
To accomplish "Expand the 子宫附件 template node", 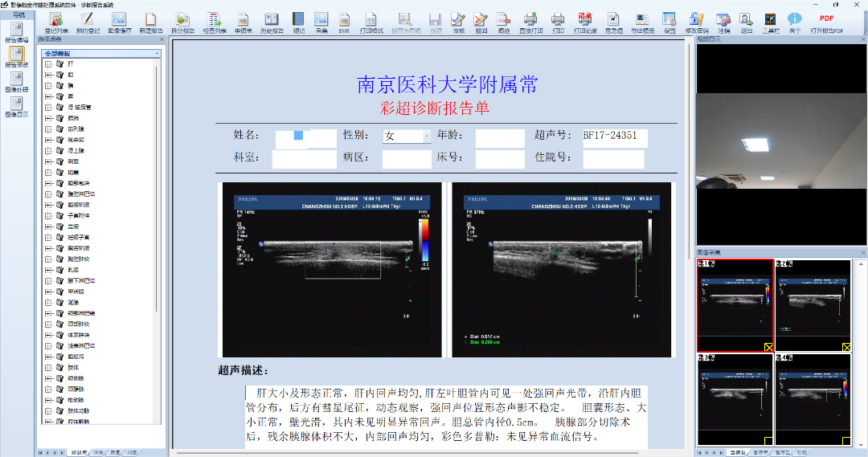I will (48, 216).
